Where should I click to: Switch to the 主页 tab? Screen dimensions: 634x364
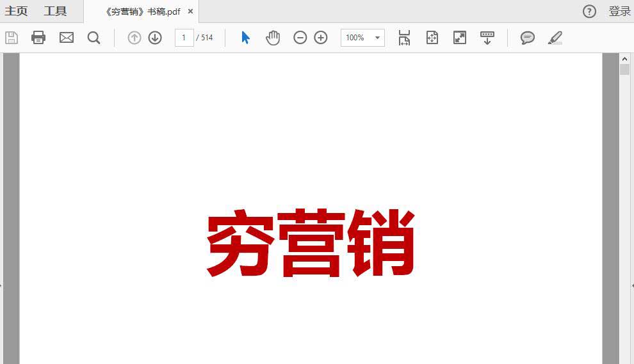pyautogui.click(x=16, y=11)
